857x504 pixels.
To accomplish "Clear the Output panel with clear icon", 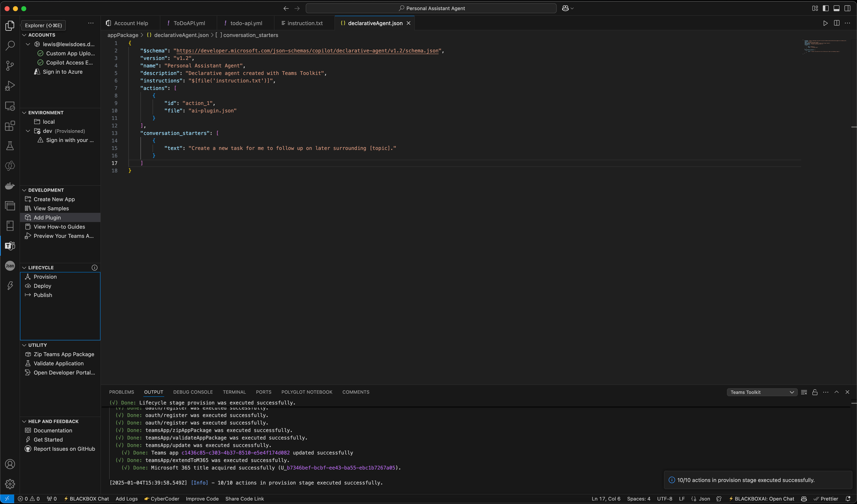I will [x=804, y=392].
